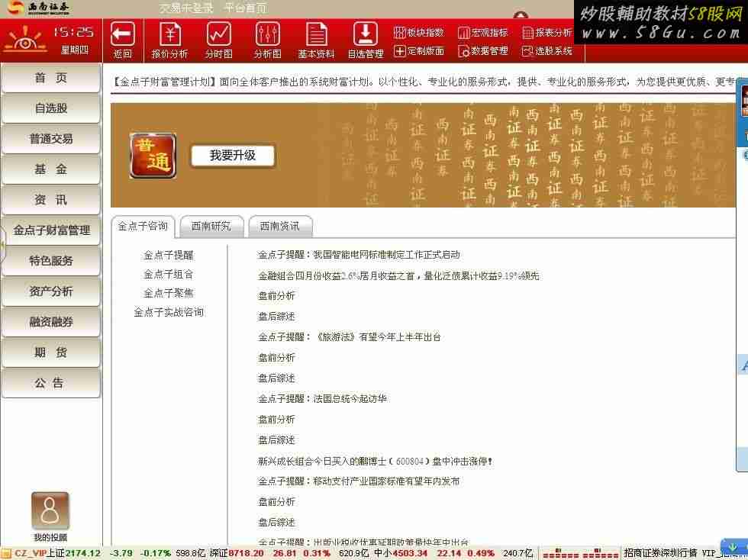
Task: Switch to the 金点子咨询 tab
Action: pos(143,227)
